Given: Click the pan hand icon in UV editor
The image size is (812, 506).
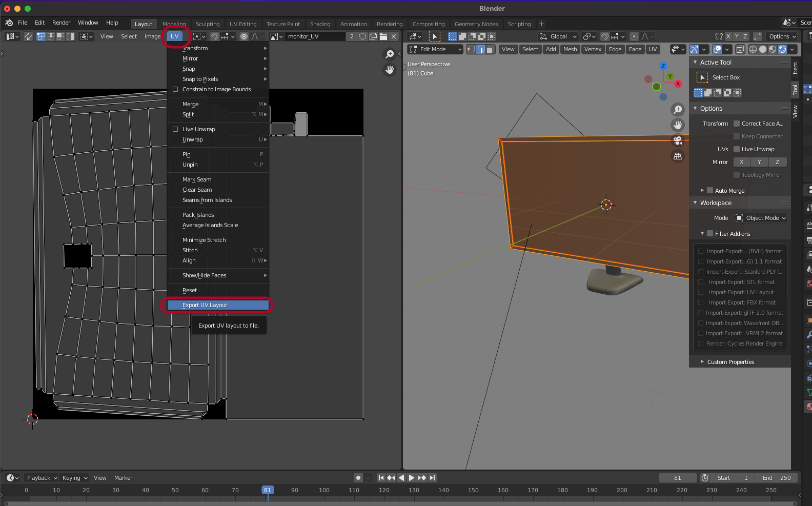Looking at the screenshot, I should 390,70.
